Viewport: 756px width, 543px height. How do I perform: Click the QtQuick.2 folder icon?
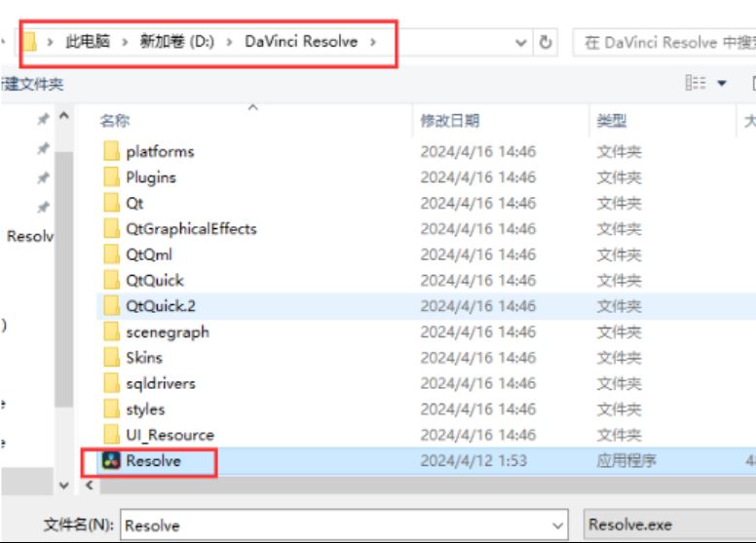coord(111,306)
